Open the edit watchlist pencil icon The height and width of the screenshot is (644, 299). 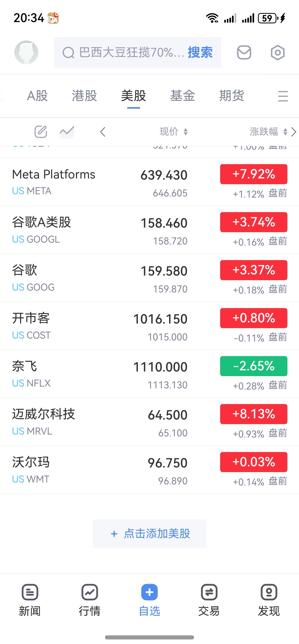(41, 132)
